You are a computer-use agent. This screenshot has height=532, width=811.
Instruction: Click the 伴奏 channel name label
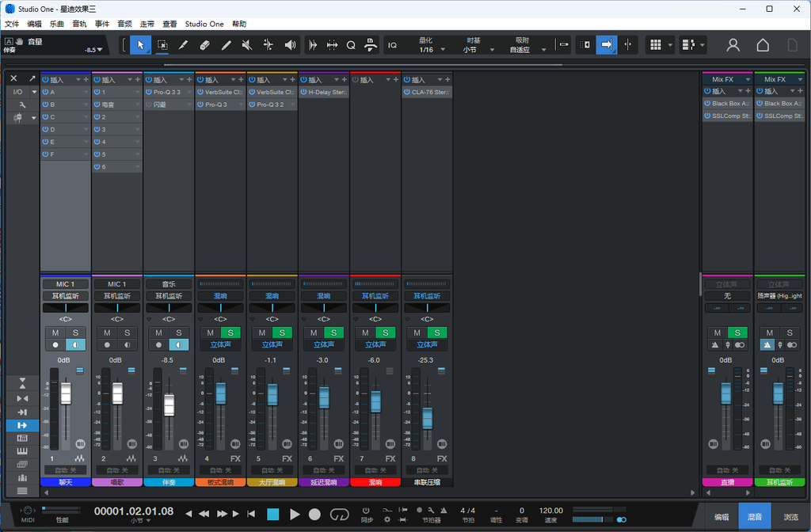169,482
